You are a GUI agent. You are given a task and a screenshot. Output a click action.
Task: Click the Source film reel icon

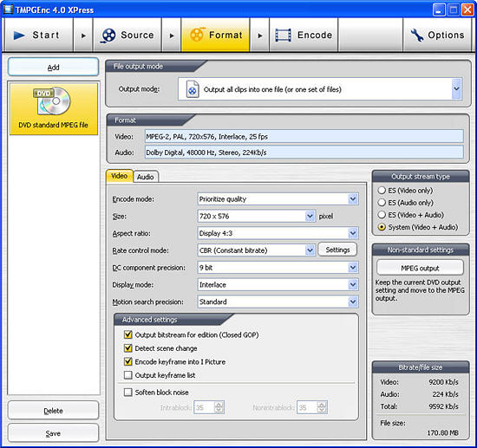(108, 36)
